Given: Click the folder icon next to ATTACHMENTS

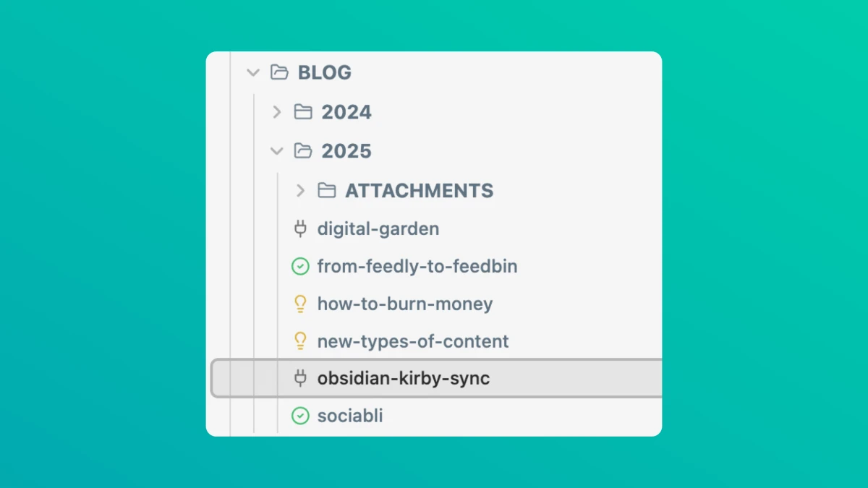Looking at the screenshot, I should click(x=327, y=191).
